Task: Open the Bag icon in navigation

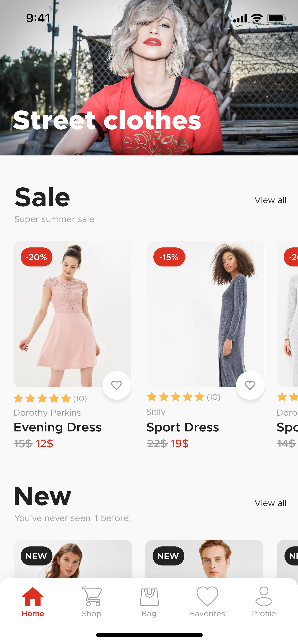Action: click(149, 596)
